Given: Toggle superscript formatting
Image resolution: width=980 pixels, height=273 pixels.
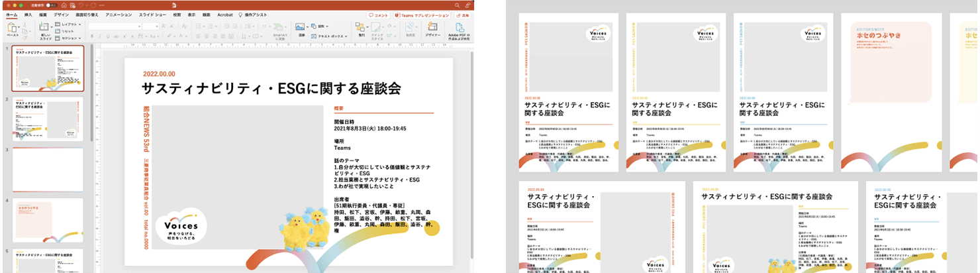Looking at the screenshot, I should 124,36.
